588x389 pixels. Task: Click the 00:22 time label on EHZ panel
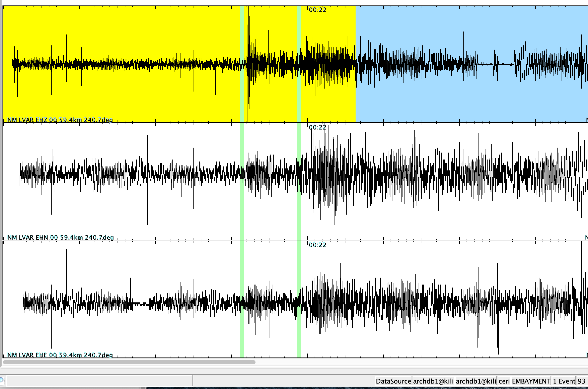coord(317,10)
